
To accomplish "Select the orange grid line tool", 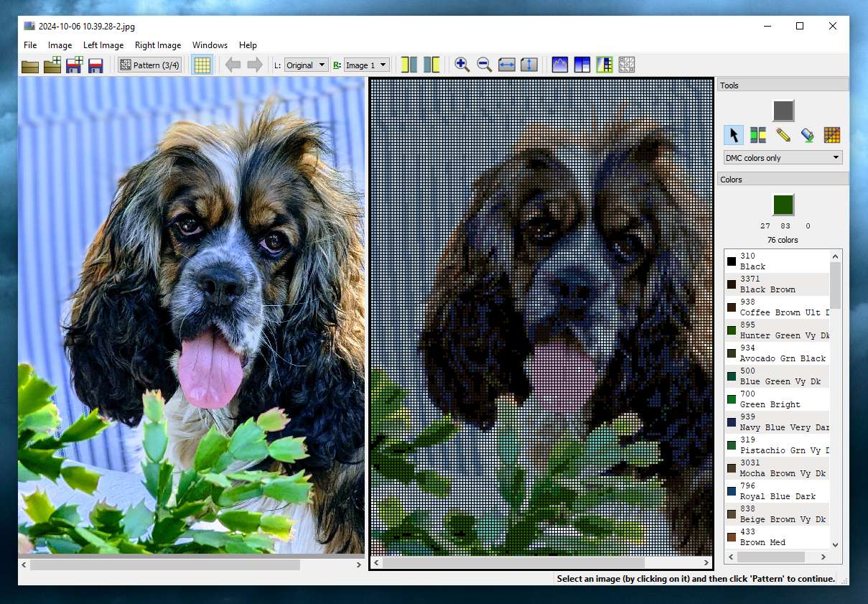I will (832, 135).
